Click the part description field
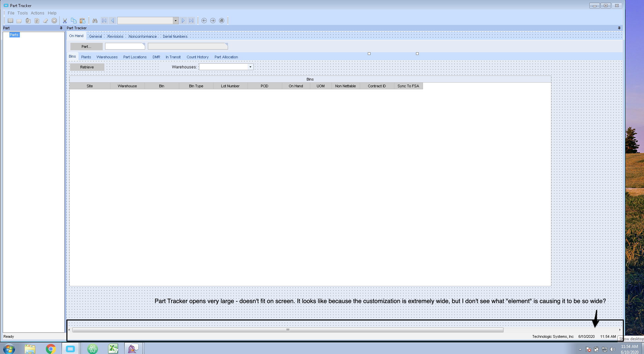The width and height of the screenshot is (644, 354). [188, 46]
